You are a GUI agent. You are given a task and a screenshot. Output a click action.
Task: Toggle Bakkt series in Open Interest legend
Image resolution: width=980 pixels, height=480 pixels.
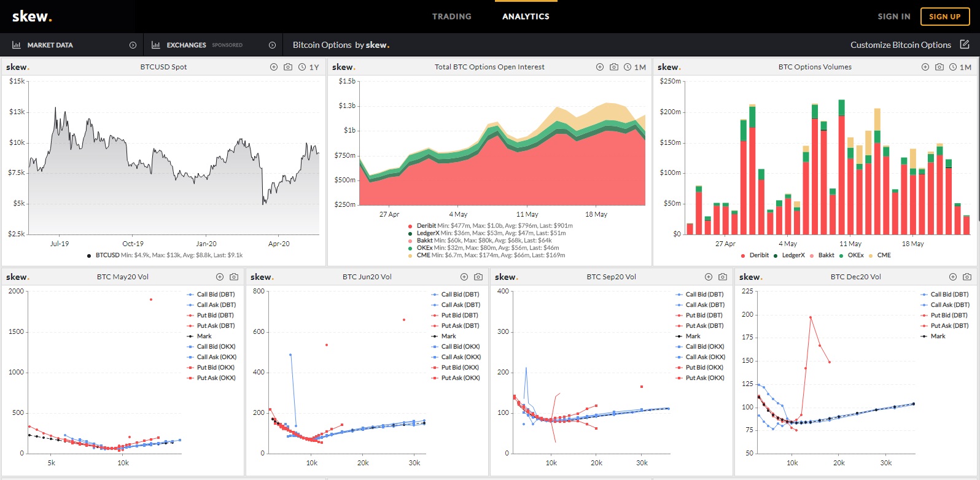coord(480,241)
